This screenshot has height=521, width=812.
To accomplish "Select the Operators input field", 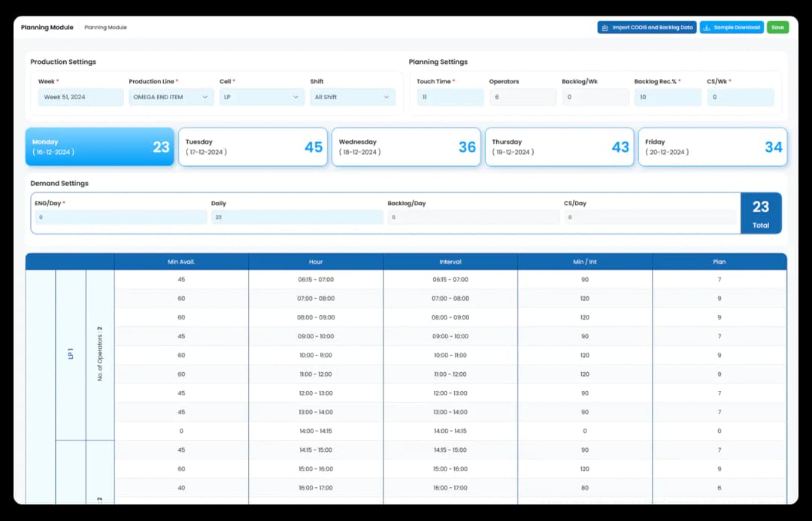I will point(521,97).
